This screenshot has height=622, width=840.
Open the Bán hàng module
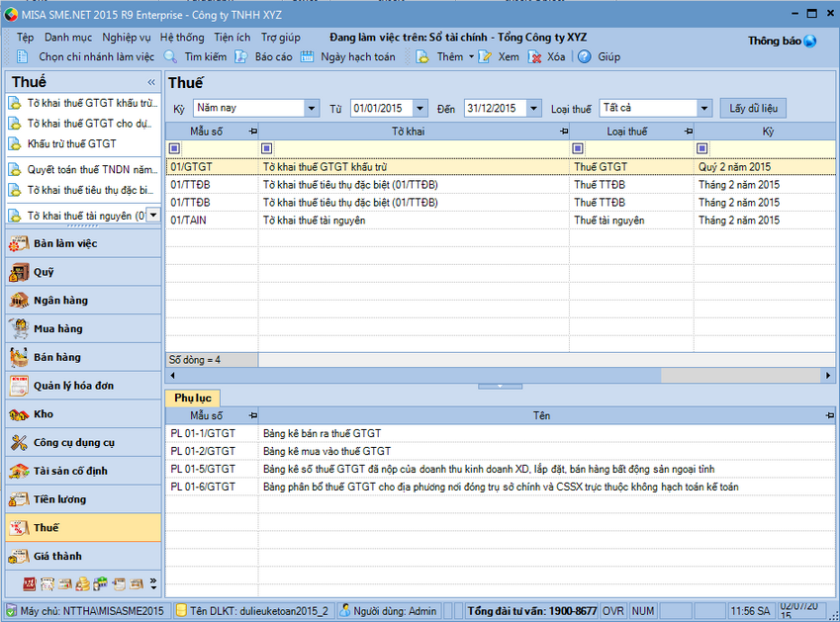[x=83, y=357]
